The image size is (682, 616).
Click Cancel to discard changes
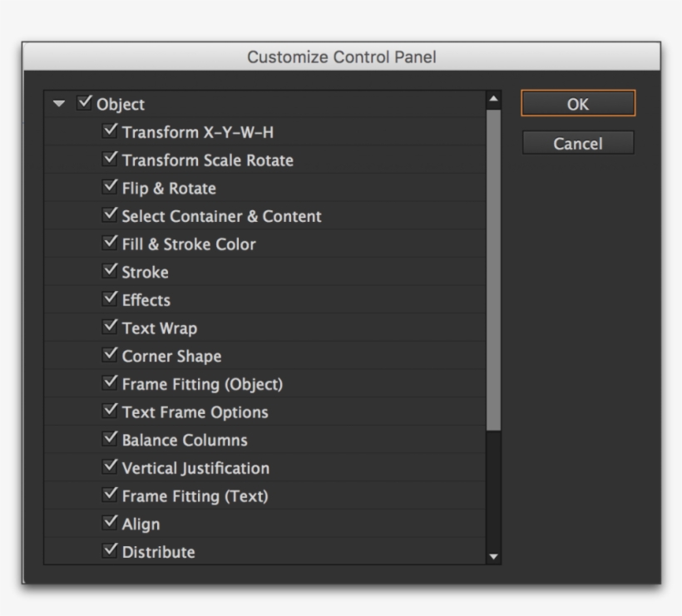tap(577, 143)
